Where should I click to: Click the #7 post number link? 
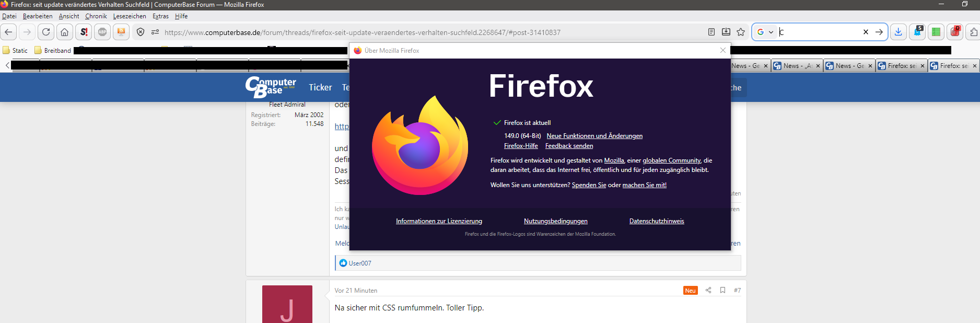point(737,290)
